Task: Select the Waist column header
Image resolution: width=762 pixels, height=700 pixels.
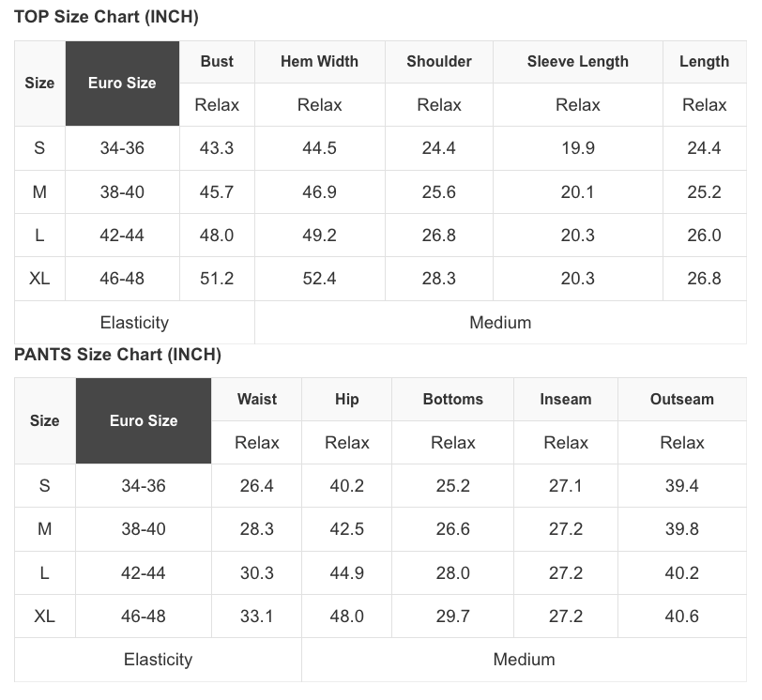Action: [257, 400]
